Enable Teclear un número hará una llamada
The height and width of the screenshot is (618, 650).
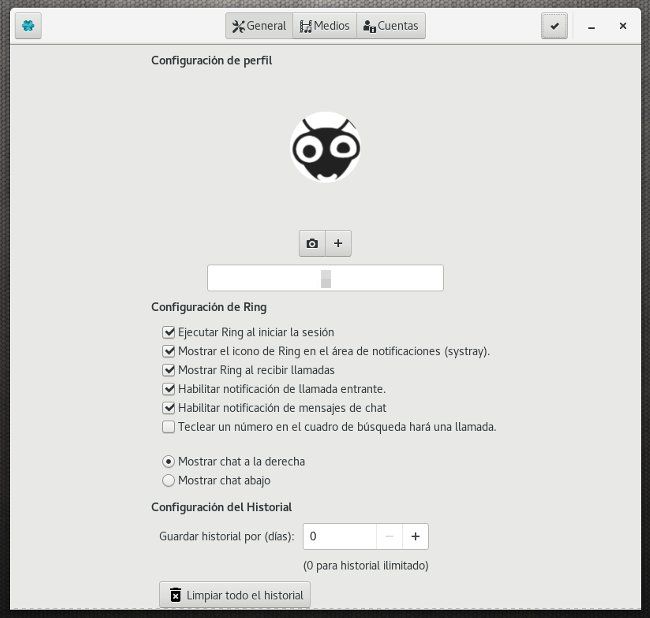tap(168, 427)
